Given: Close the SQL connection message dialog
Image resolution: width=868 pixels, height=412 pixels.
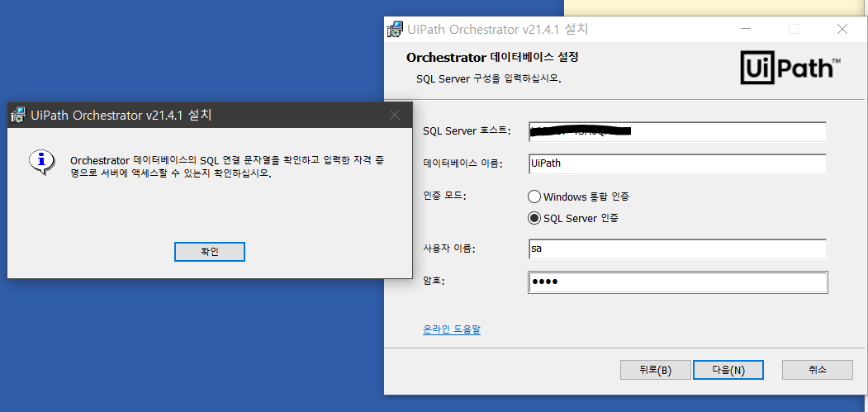Looking at the screenshot, I should [x=395, y=116].
